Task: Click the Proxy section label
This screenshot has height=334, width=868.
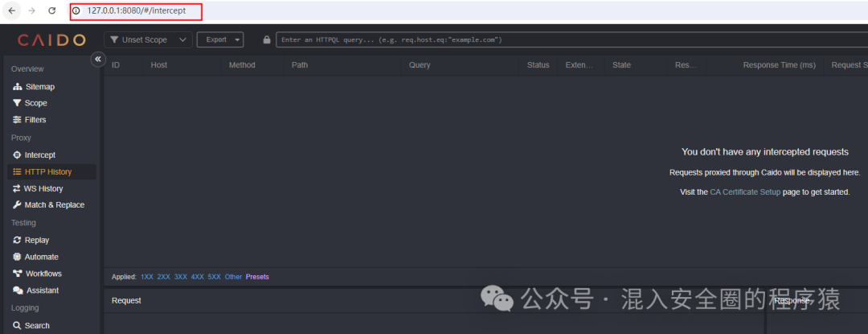Action: click(x=21, y=138)
